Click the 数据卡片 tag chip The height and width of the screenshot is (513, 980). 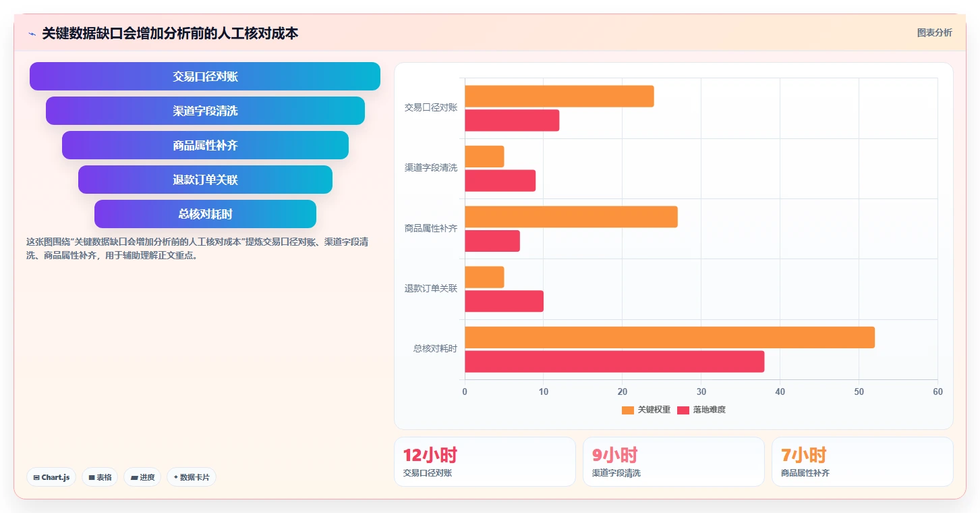tap(192, 477)
